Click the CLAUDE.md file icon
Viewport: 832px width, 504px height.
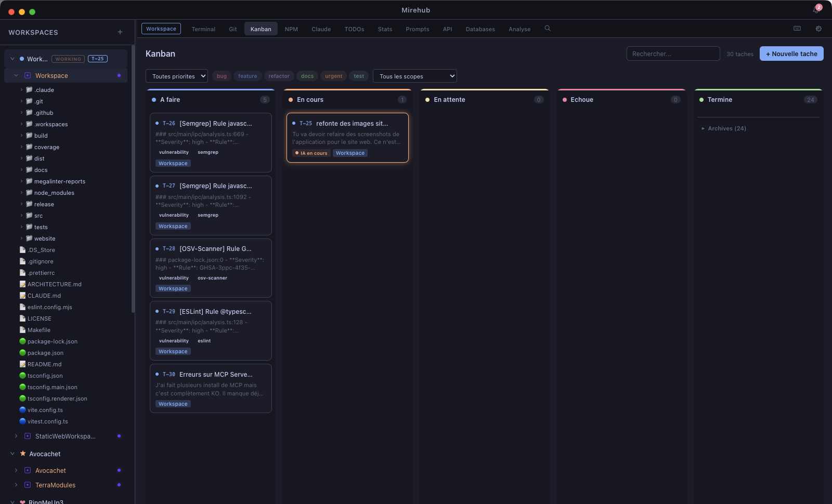[22, 296]
